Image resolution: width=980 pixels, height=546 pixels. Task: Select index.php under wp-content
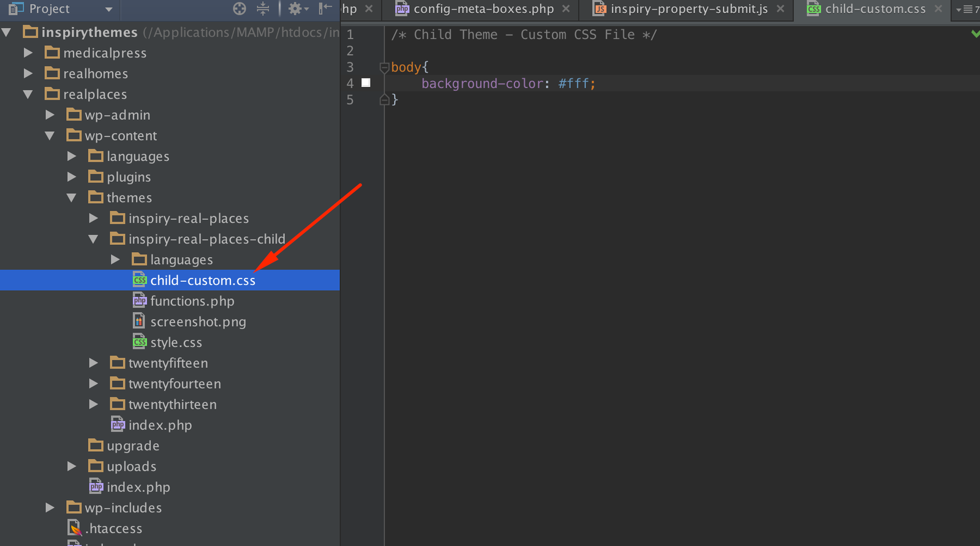(138, 487)
